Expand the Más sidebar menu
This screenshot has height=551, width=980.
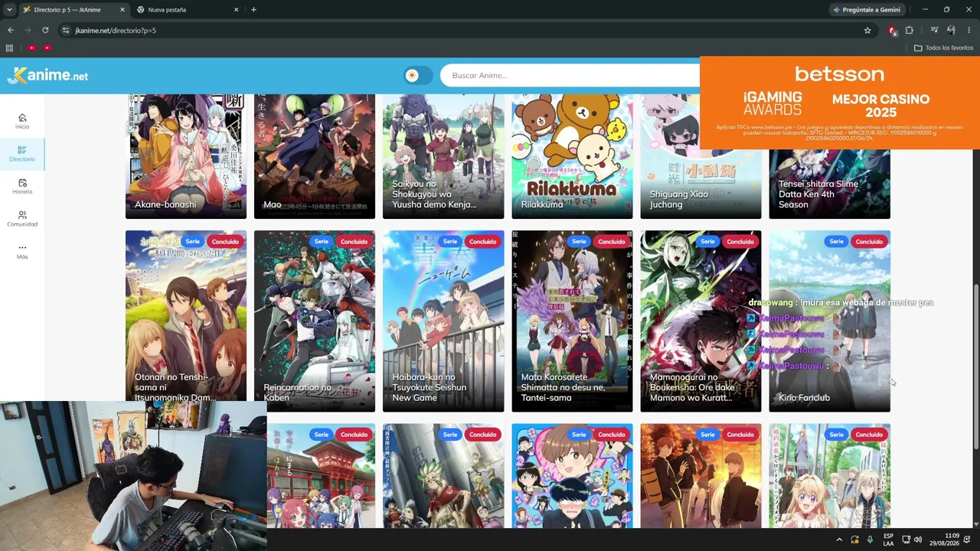(22, 251)
